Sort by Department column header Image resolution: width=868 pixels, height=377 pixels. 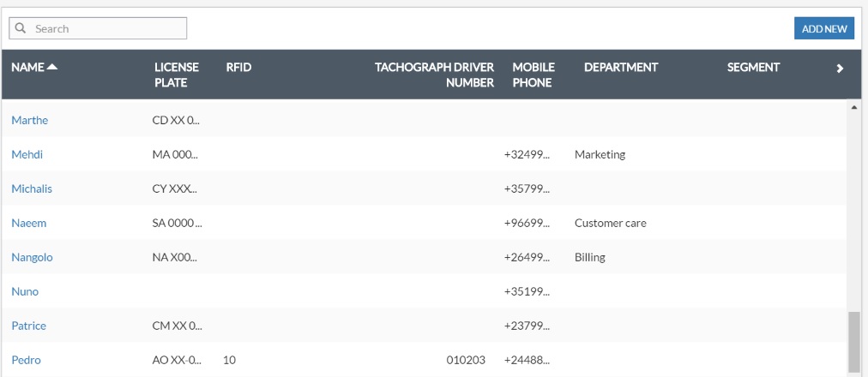(620, 67)
